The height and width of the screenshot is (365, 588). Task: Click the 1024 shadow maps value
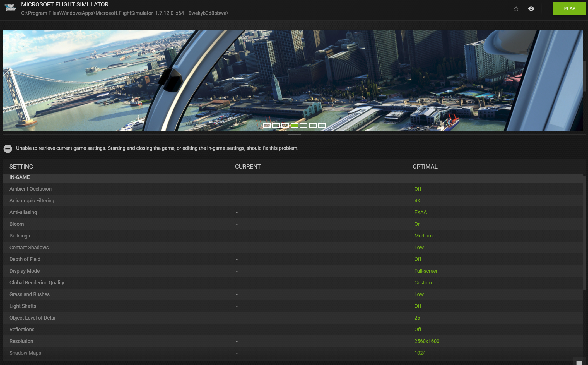[x=420, y=353]
